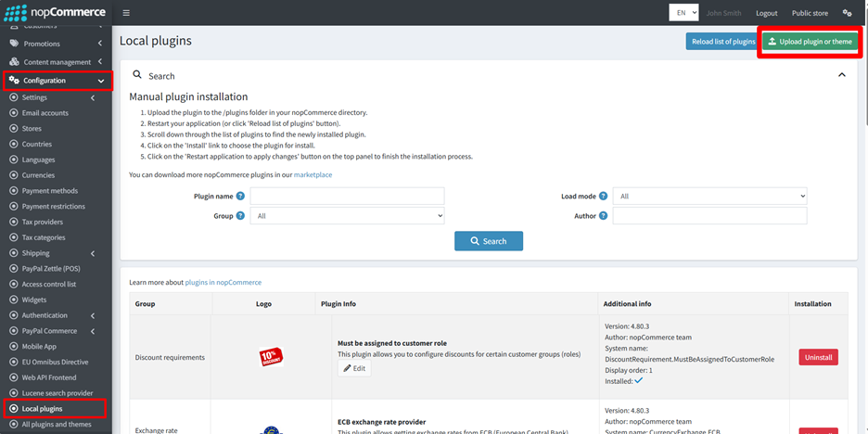Click the Discount requirements group cell
Viewport: 868px width, 434px height.
click(x=170, y=357)
